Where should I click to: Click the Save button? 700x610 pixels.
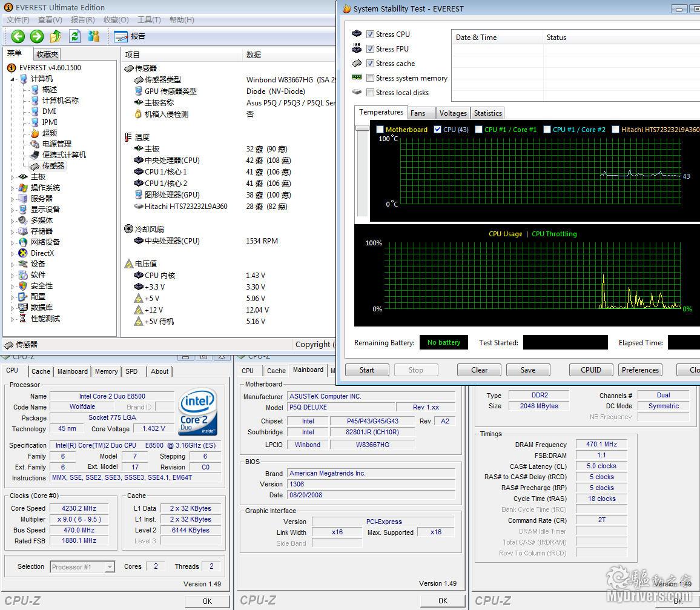[x=527, y=370]
